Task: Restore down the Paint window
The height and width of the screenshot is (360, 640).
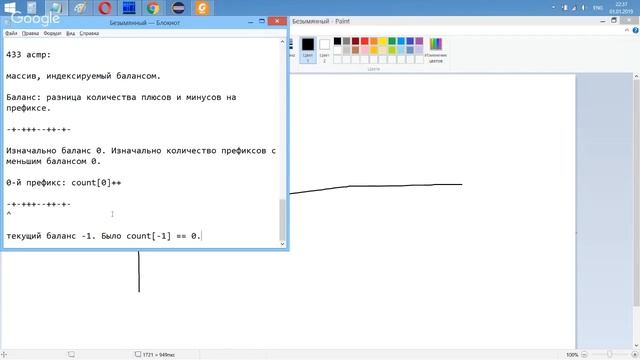Action: tap(614, 20)
